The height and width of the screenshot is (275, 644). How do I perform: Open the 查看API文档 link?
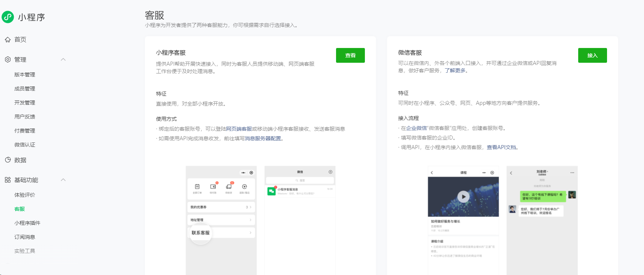point(501,147)
